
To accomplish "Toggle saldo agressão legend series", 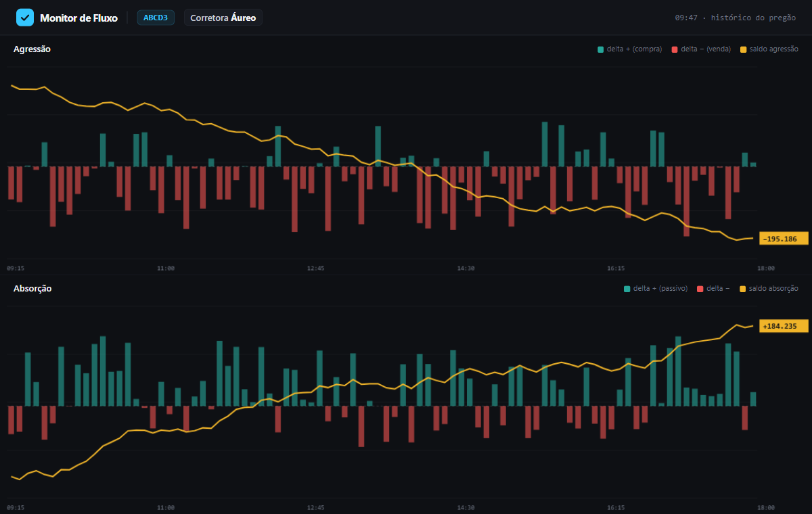I will pos(769,49).
